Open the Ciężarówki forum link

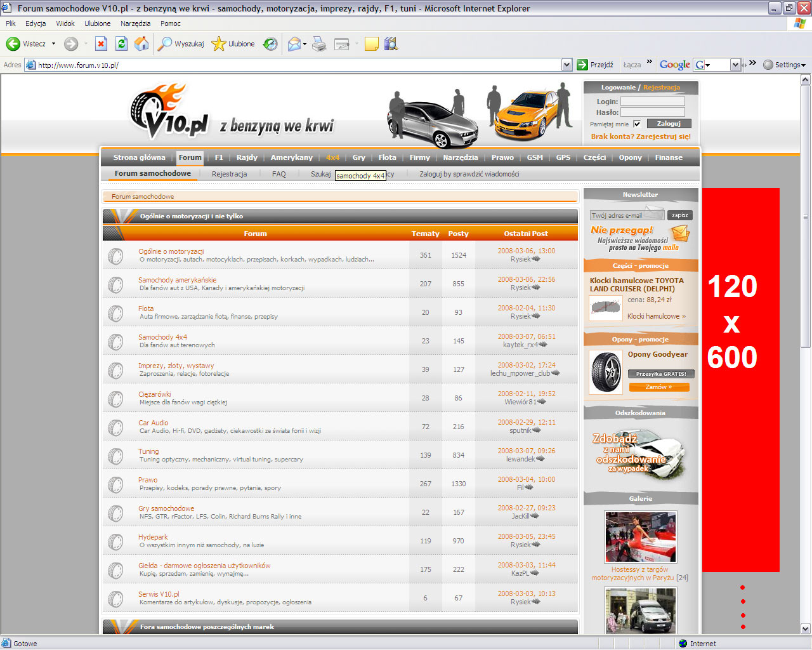tap(155, 394)
